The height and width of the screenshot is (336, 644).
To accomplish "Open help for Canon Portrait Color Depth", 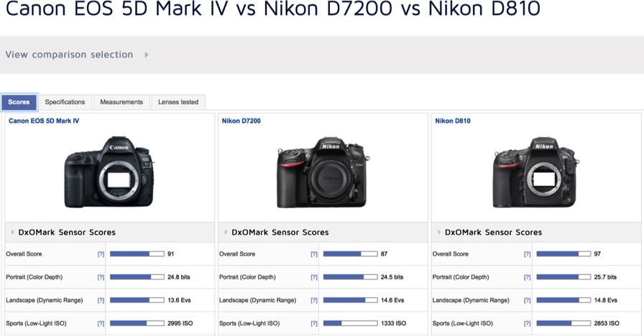I will pyautogui.click(x=101, y=277).
